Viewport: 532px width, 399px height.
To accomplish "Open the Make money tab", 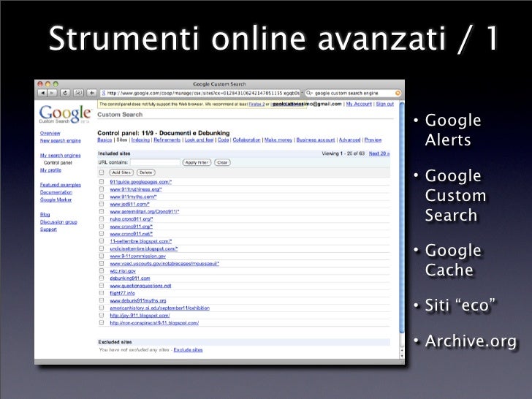I will [278, 140].
